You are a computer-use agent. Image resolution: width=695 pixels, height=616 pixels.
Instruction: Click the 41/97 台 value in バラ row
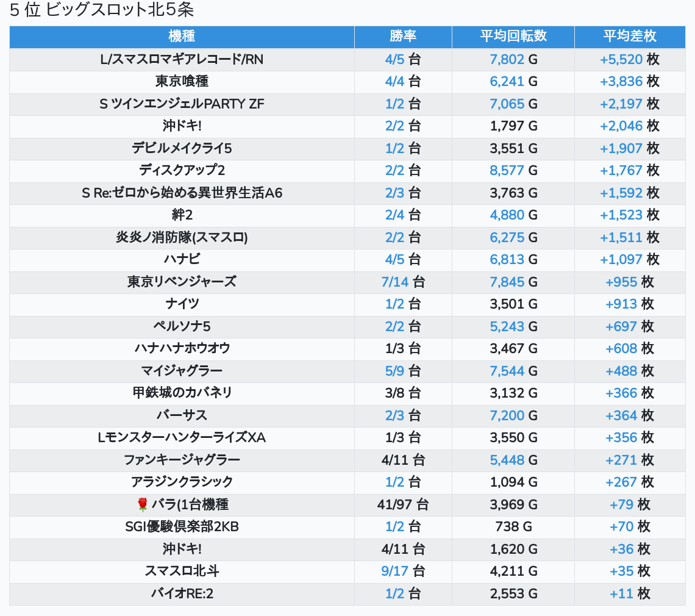pos(403,504)
